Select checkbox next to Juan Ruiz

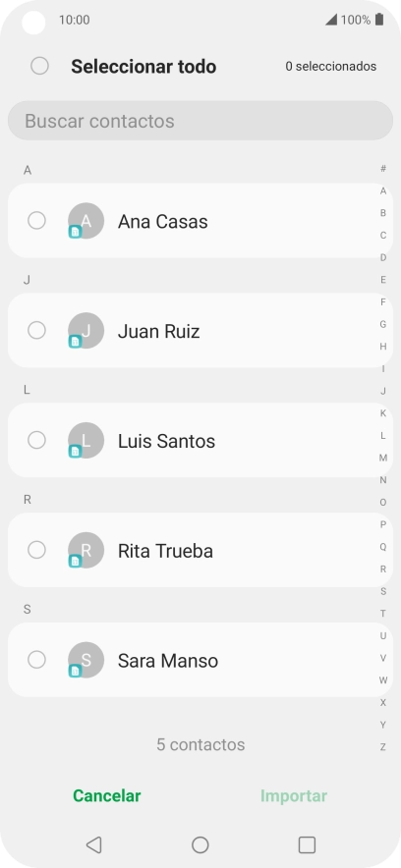[x=36, y=331]
